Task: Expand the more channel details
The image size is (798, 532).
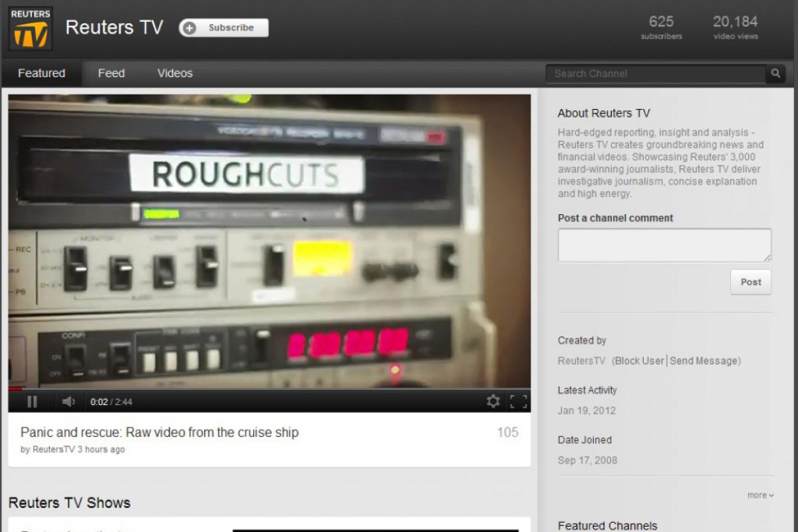Action: tap(760, 495)
